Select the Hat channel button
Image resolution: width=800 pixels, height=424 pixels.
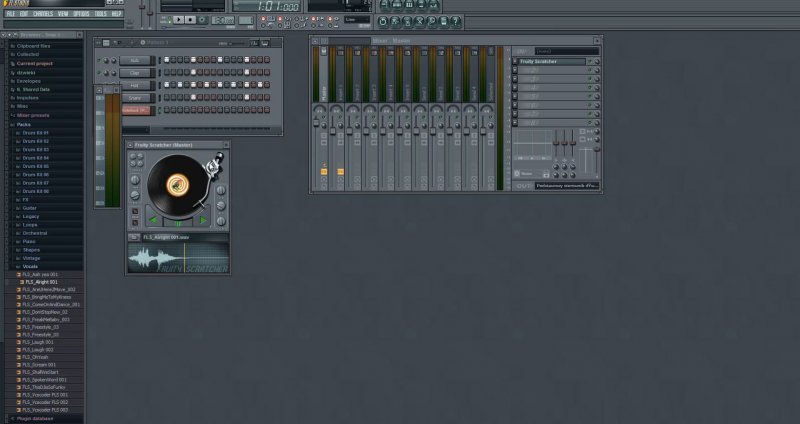pos(137,85)
